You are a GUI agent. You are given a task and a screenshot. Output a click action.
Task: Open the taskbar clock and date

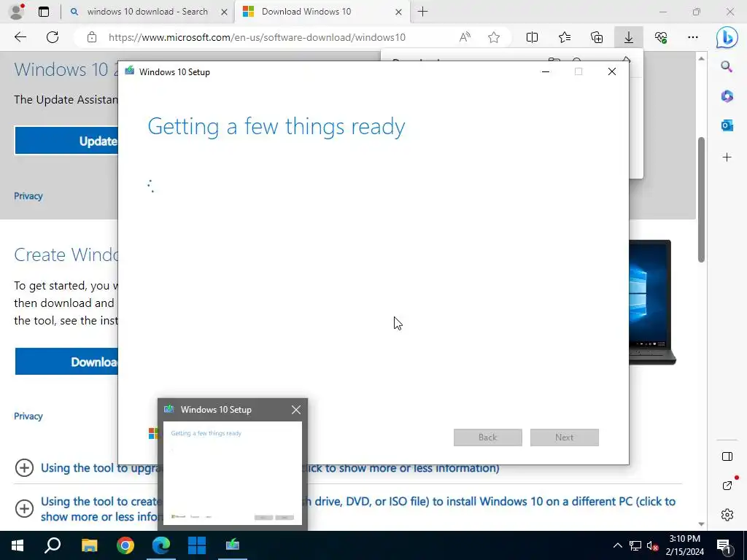click(x=685, y=545)
